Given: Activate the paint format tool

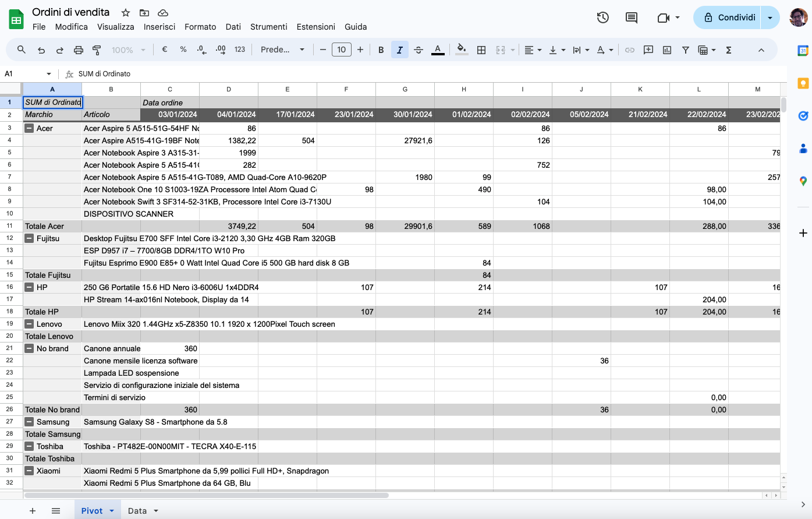Looking at the screenshot, I should pyautogui.click(x=97, y=50).
